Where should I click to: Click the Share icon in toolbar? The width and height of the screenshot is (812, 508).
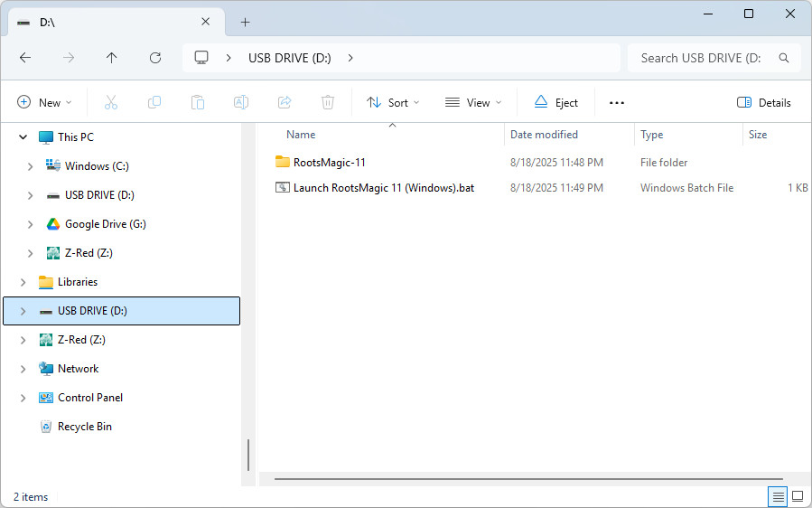point(285,103)
